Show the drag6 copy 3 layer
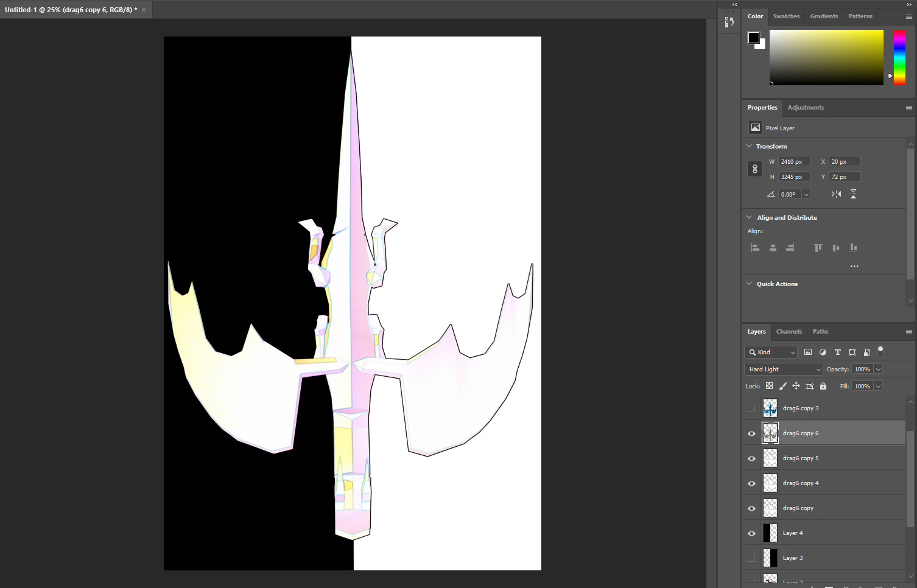This screenshot has height=588, width=917. click(x=751, y=408)
